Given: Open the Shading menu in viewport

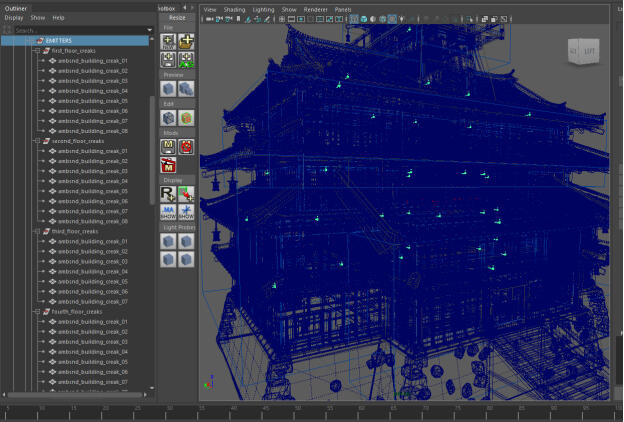Looking at the screenshot, I should click(234, 9).
